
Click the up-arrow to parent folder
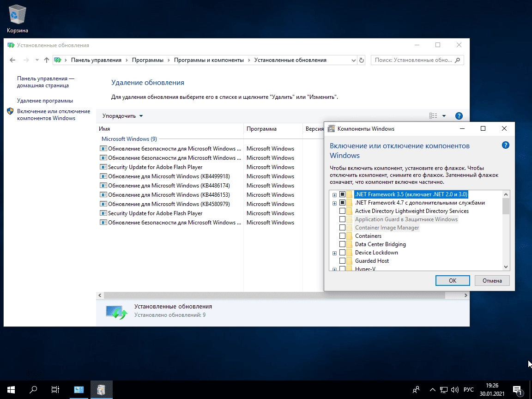(47, 60)
